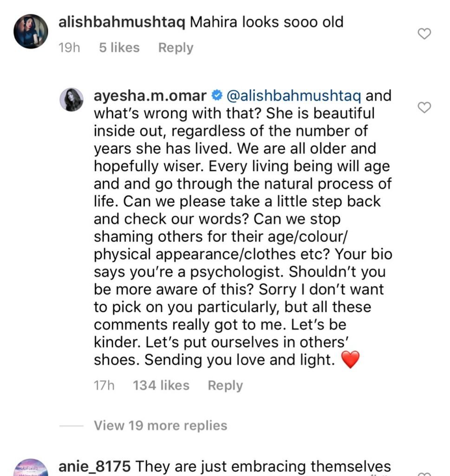Screen dimensions: 450x476
Task: Tap the @alishbahmushtaq mention in the reply
Action: point(294,96)
